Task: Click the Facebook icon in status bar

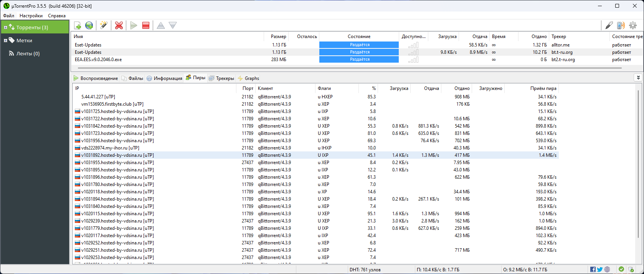Action: [593, 269]
